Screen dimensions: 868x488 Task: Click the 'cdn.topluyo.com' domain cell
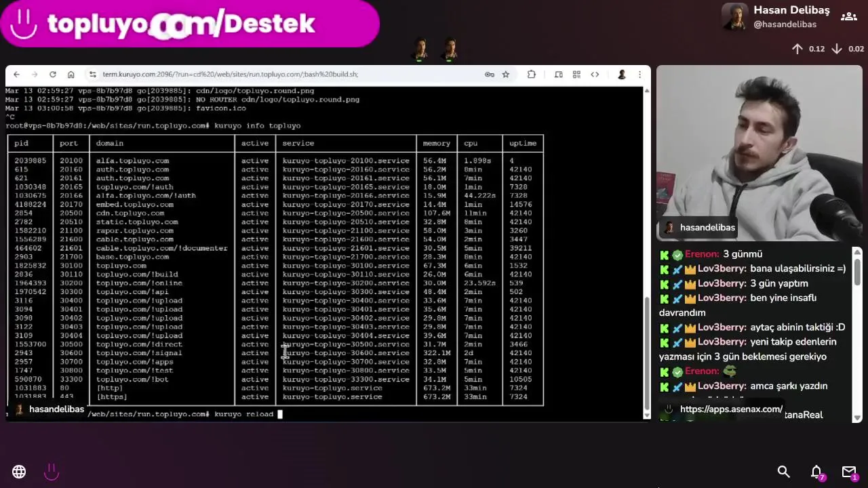point(130,213)
